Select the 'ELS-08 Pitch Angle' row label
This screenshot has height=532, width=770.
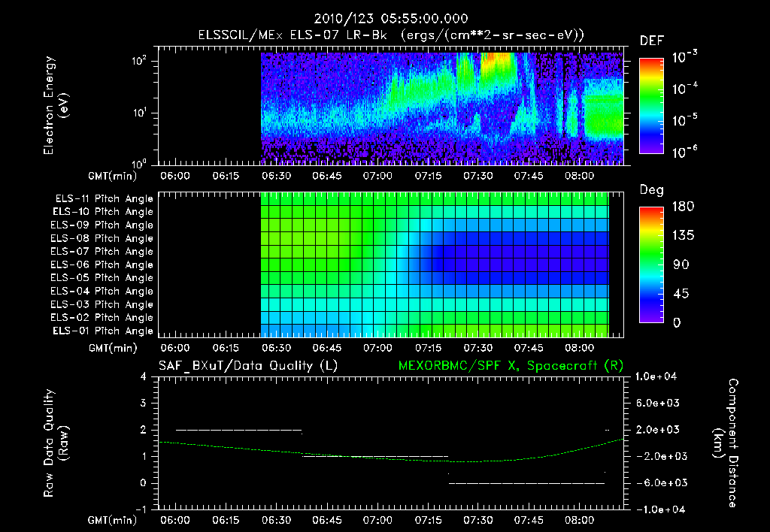(102, 238)
